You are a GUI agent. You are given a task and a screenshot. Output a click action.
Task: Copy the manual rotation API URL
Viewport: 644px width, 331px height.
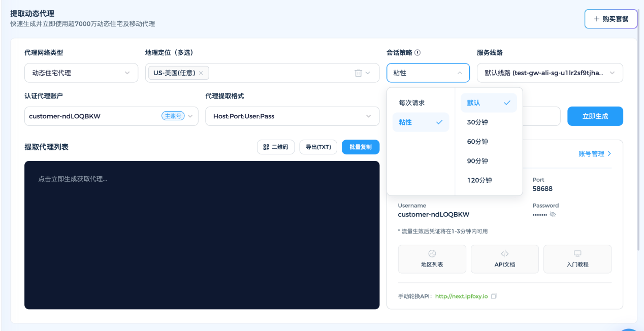click(494, 296)
